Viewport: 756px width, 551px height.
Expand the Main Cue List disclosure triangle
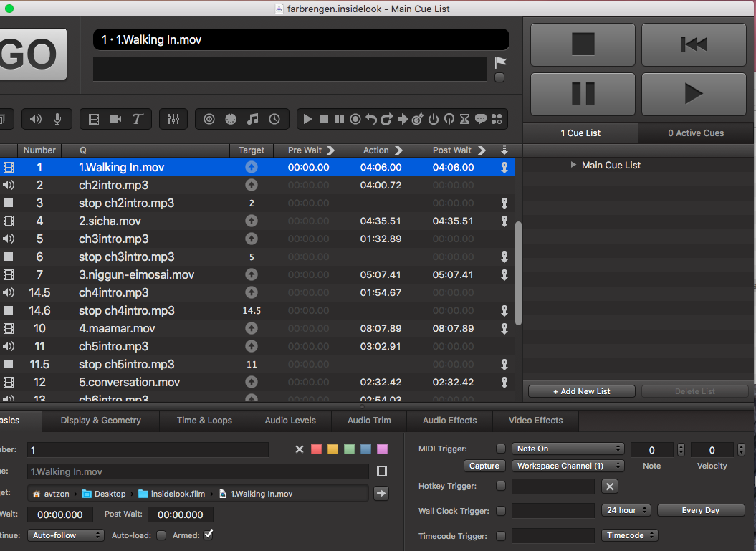click(573, 165)
